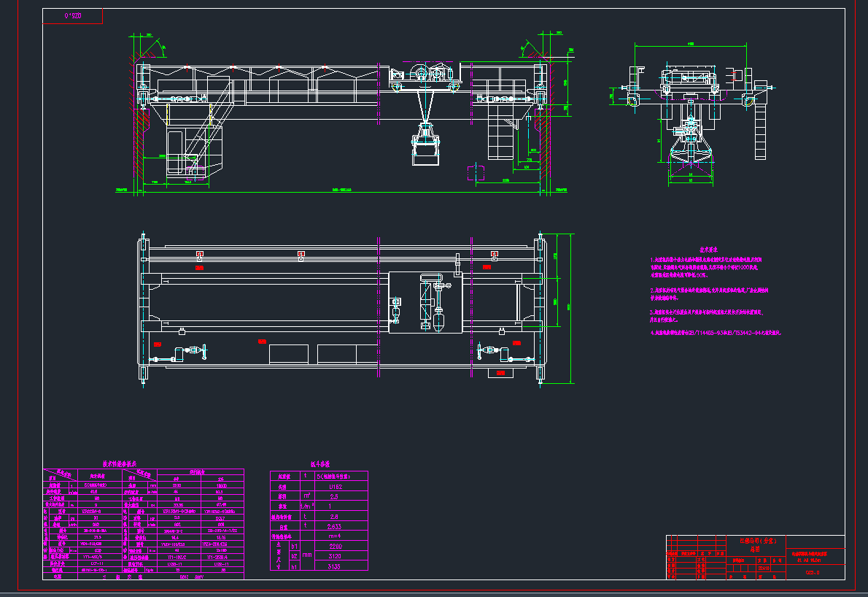Click the grab bucket in the side view
868x597 pixels.
point(689,145)
